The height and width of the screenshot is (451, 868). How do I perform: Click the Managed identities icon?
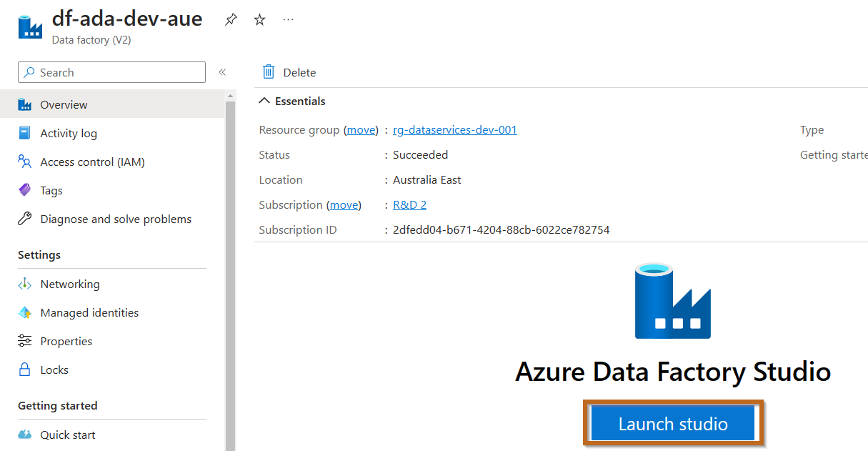25,312
